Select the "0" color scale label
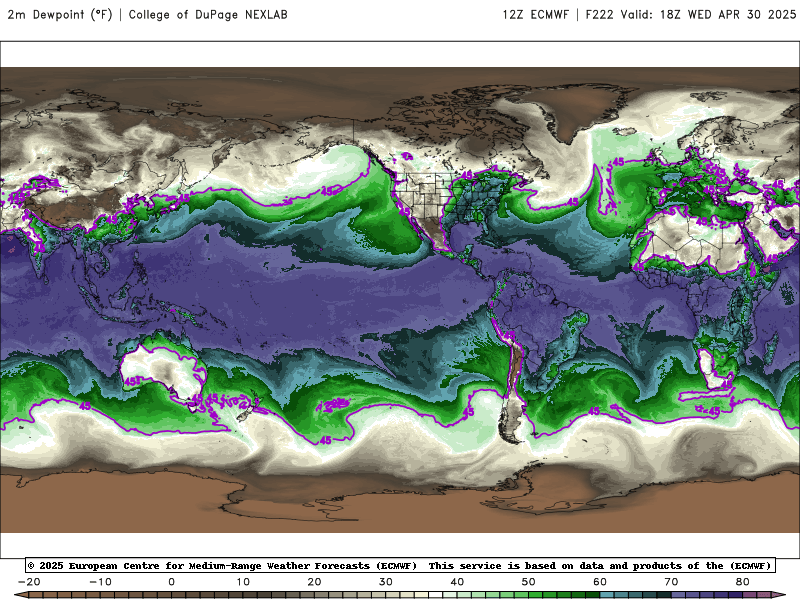The height and width of the screenshot is (600, 800). [171, 582]
